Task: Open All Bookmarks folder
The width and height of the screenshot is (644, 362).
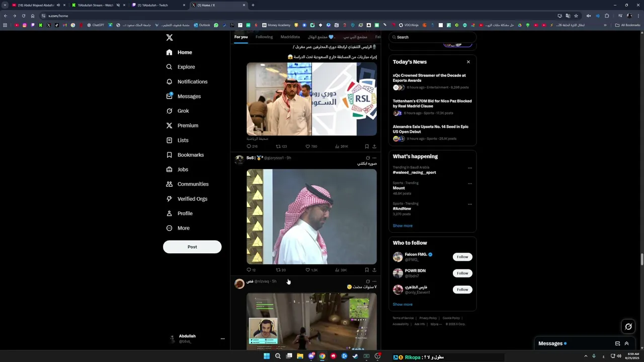Action: (627, 25)
